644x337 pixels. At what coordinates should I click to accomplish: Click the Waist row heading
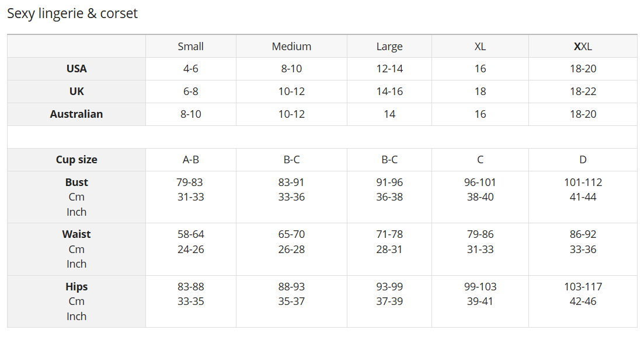pyautogui.click(x=76, y=234)
